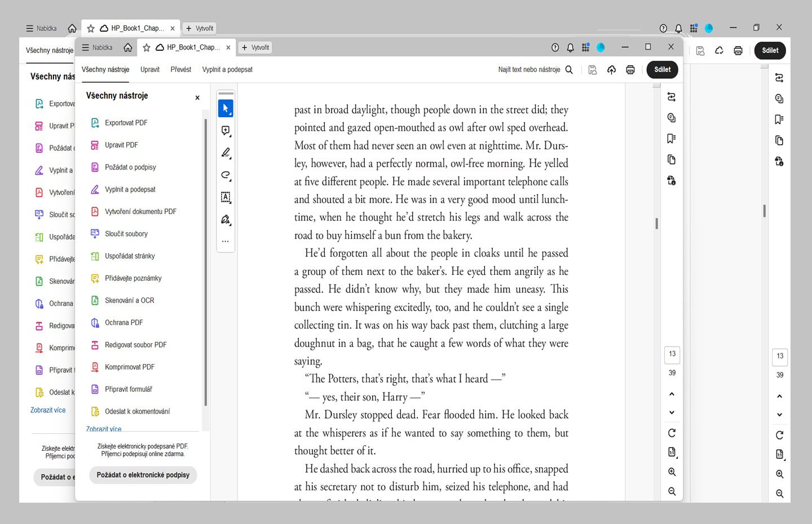
Task: Click page number 13 field in front window
Action: tap(672, 354)
